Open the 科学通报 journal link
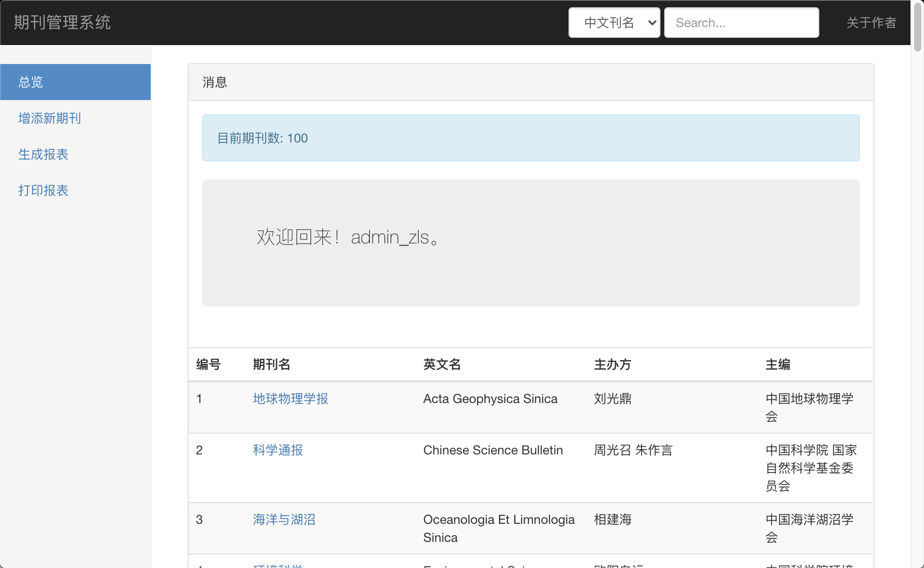The image size is (924, 568). point(277,450)
